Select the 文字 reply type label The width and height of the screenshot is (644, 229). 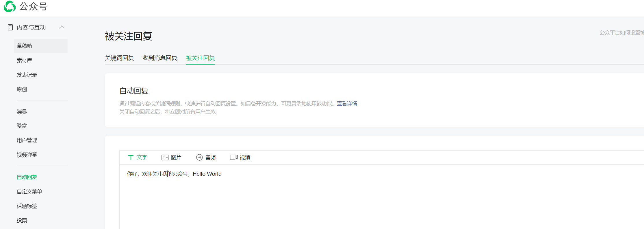(142, 157)
